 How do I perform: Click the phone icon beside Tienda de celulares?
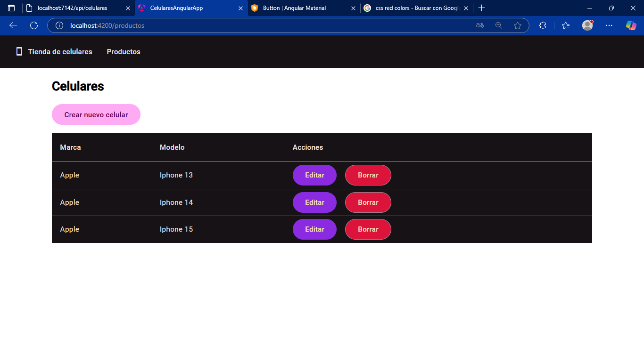pyautogui.click(x=19, y=52)
